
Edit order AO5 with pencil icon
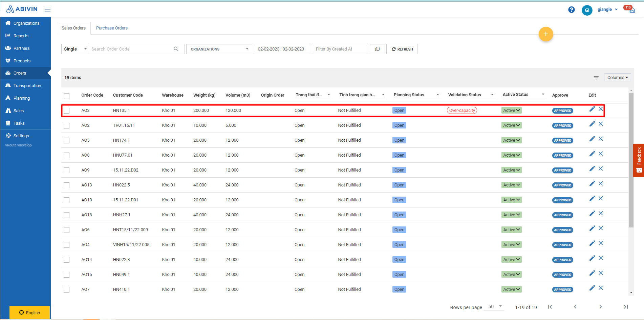pos(592,139)
